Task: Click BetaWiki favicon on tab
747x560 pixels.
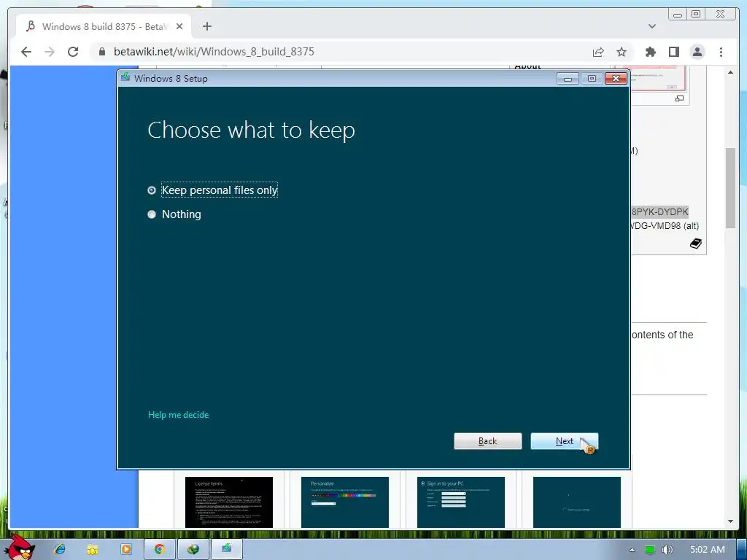Action: pyautogui.click(x=31, y=26)
